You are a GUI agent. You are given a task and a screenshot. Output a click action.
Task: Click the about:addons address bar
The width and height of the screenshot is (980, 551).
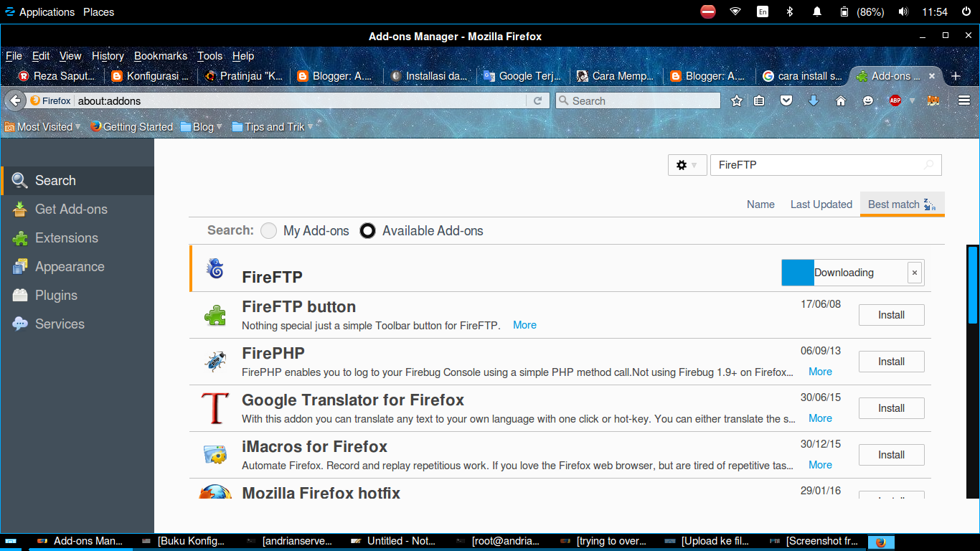[299, 101]
